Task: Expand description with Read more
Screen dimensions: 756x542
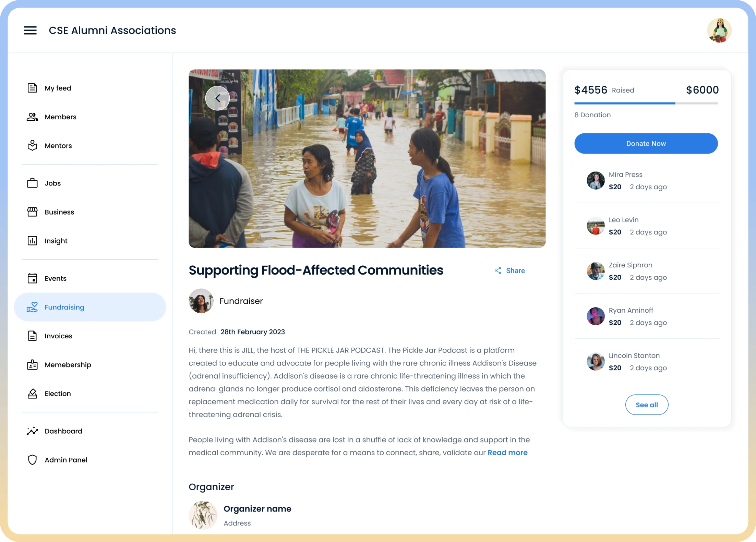Action: point(507,453)
